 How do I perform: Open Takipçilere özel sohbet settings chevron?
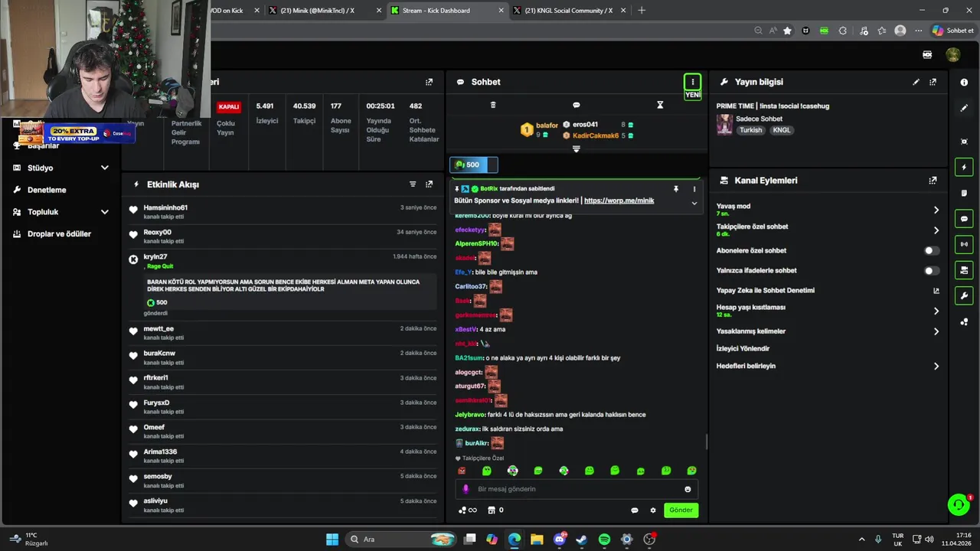pyautogui.click(x=936, y=230)
